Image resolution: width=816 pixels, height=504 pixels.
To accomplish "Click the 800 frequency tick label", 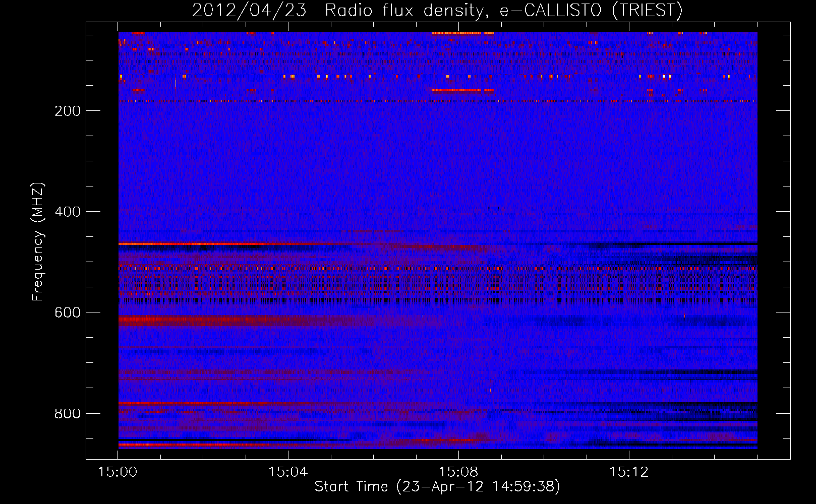I will [68, 413].
